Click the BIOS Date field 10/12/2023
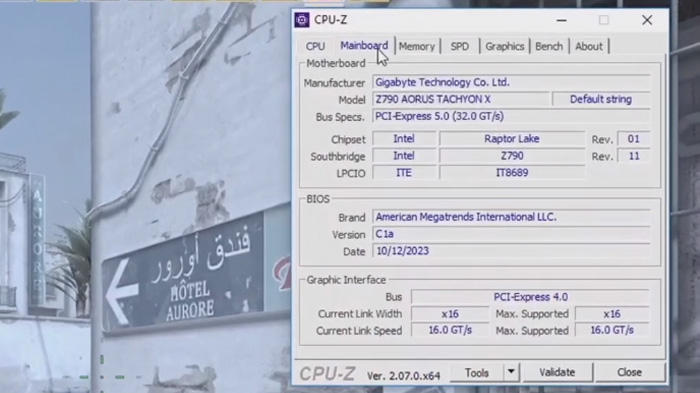Screen dimensions: 700x393 (511, 251)
